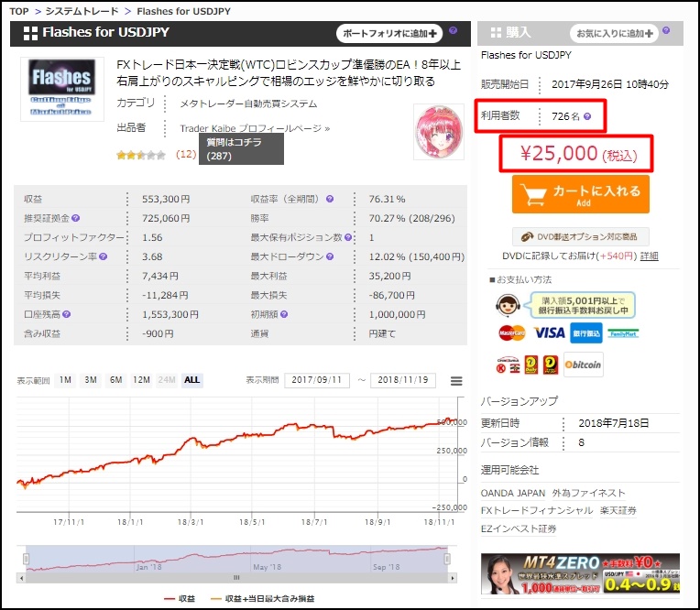Click the end date field 2018/11/19
The image size is (700, 610).
click(x=403, y=380)
